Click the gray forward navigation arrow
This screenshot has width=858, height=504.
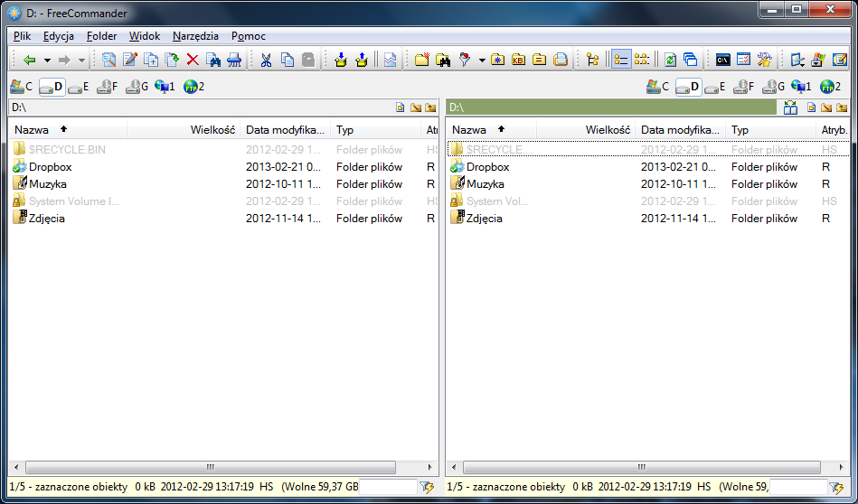pyautogui.click(x=64, y=61)
